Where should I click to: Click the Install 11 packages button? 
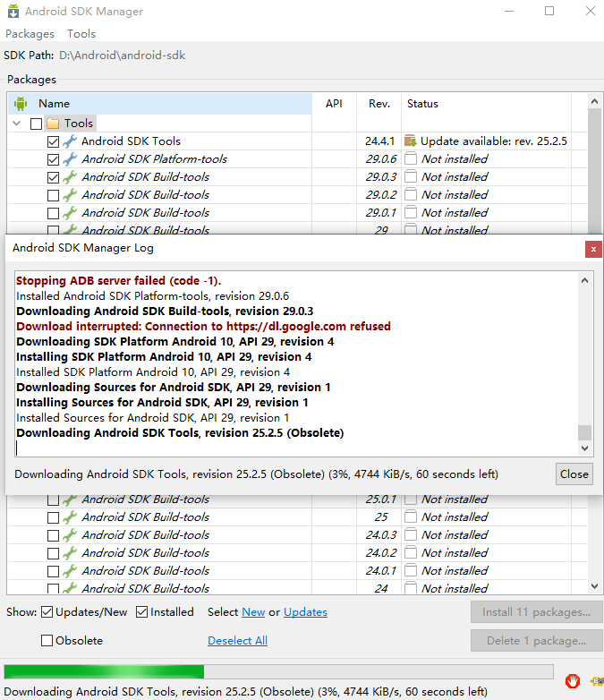click(x=536, y=612)
